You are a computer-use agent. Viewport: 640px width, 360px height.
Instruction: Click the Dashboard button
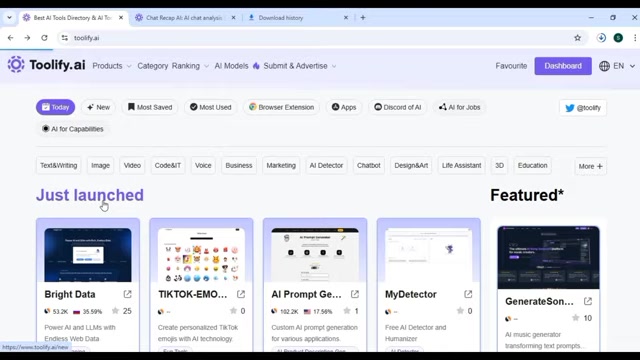563,66
